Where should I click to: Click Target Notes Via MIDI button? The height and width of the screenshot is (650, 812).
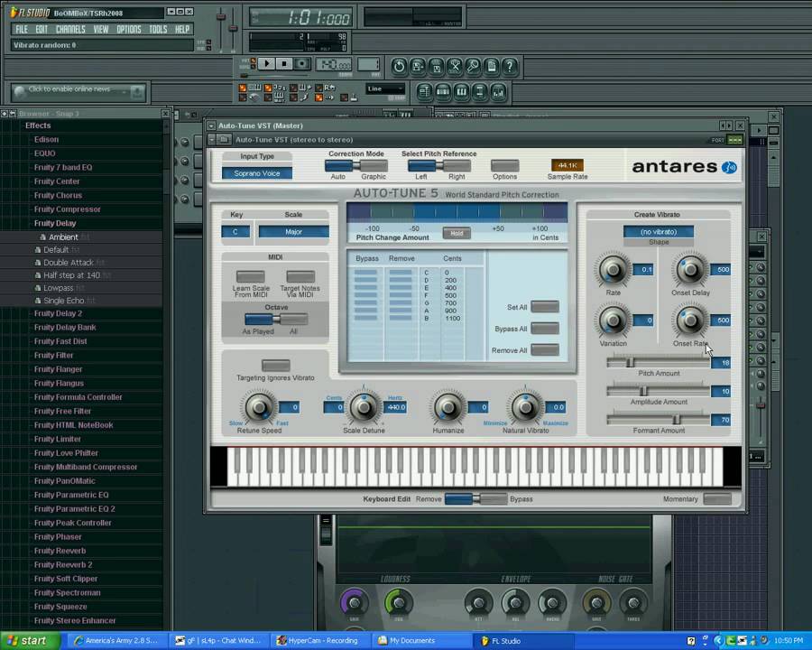pyautogui.click(x=300, y=277)
